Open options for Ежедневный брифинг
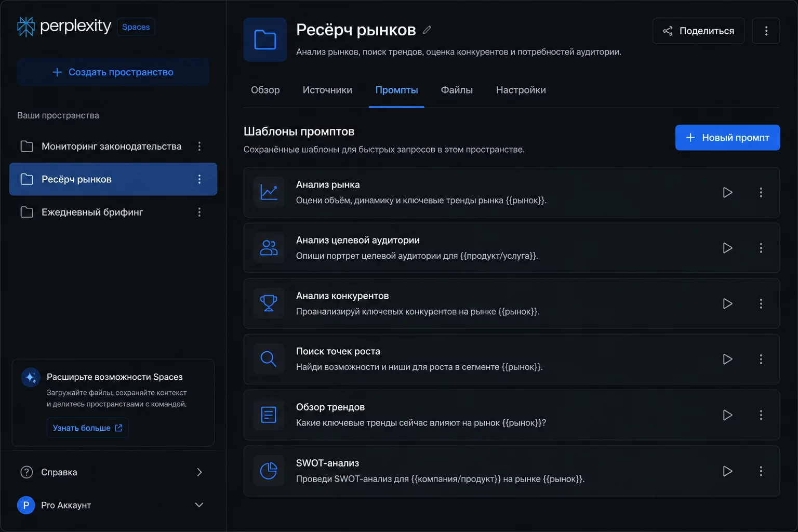 (199, 212)
